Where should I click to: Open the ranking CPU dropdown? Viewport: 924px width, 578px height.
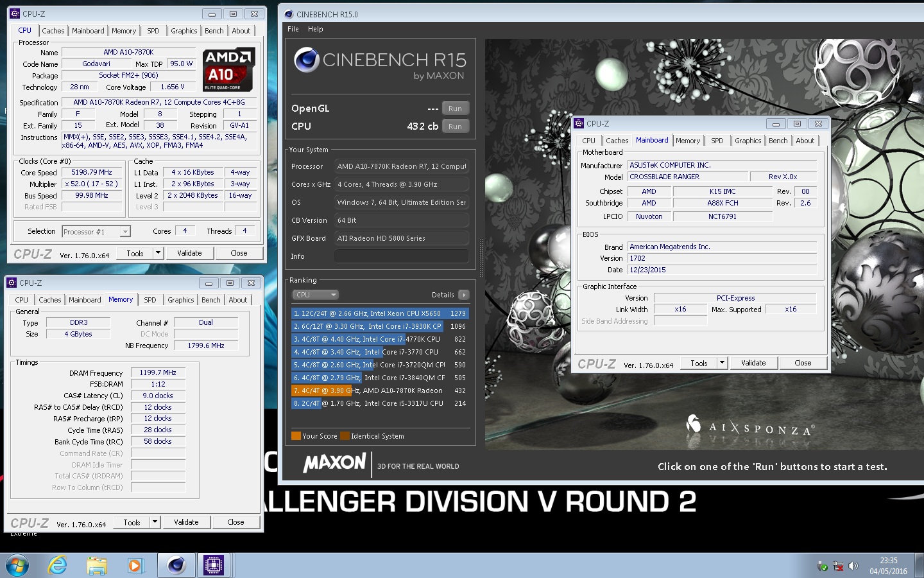point(315,295)
